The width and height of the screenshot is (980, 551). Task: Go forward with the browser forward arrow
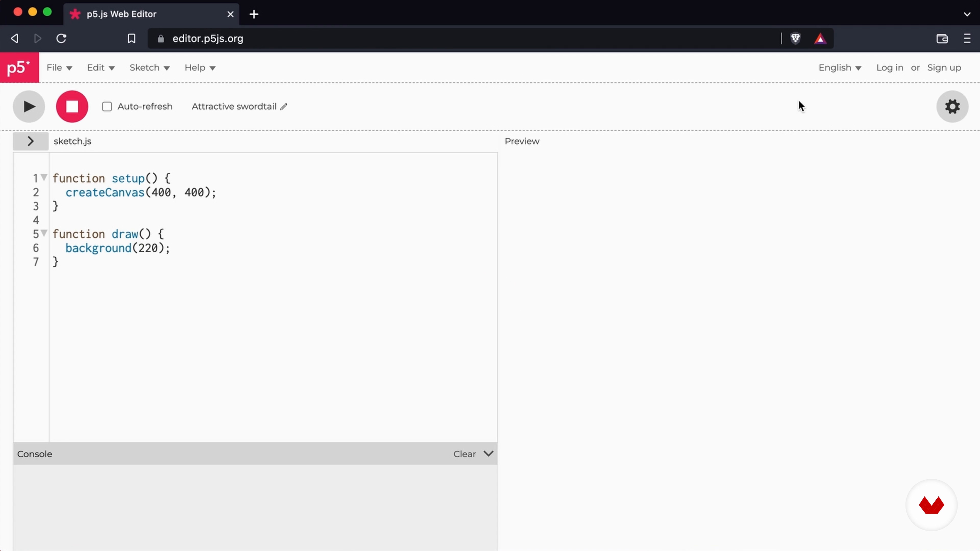coord(38,39)
